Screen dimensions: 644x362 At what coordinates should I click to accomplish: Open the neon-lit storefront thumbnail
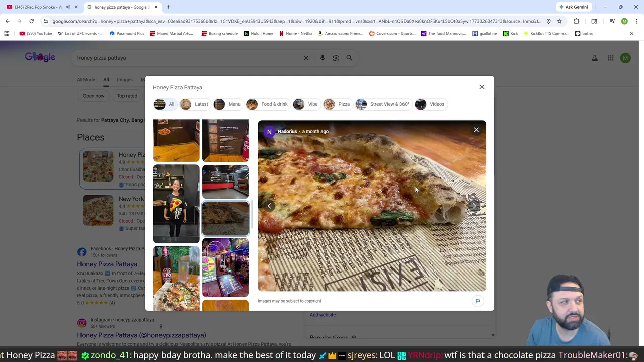pos(225,267)
